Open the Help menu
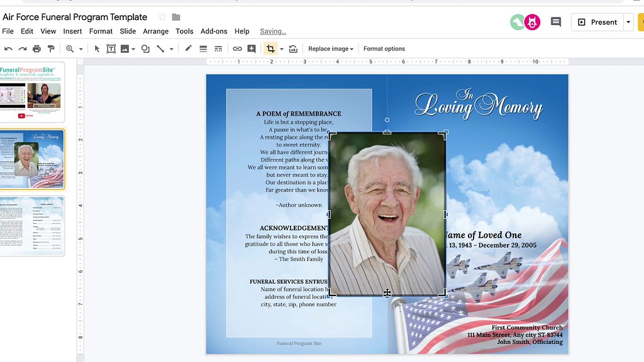644x362 pixels. pos(242,31)
